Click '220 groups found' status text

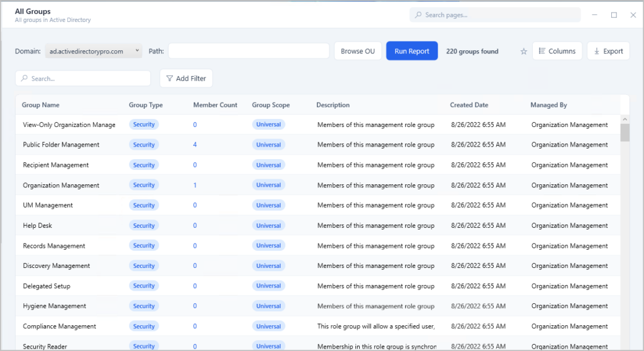472,52
